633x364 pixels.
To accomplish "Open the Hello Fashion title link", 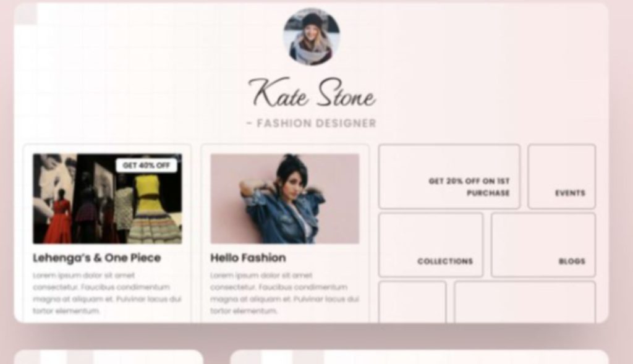I will (x=248, y=258).
